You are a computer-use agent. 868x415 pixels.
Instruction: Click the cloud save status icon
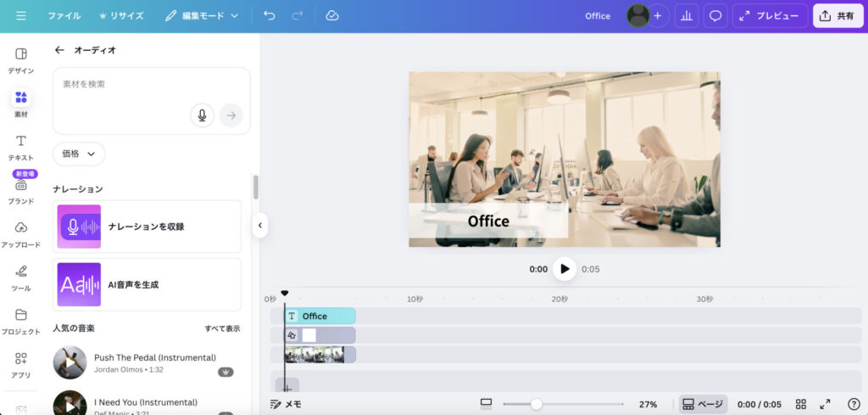[x=331, y=15]
